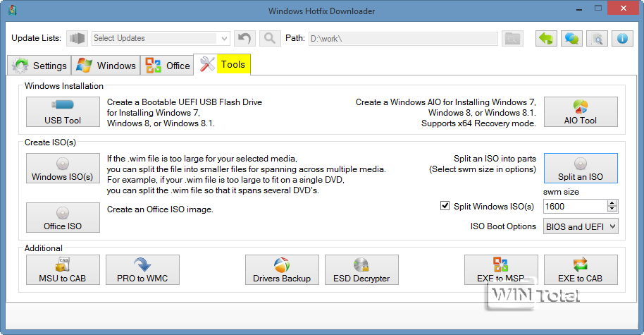Click the undo arrow icon

(244, 38)
